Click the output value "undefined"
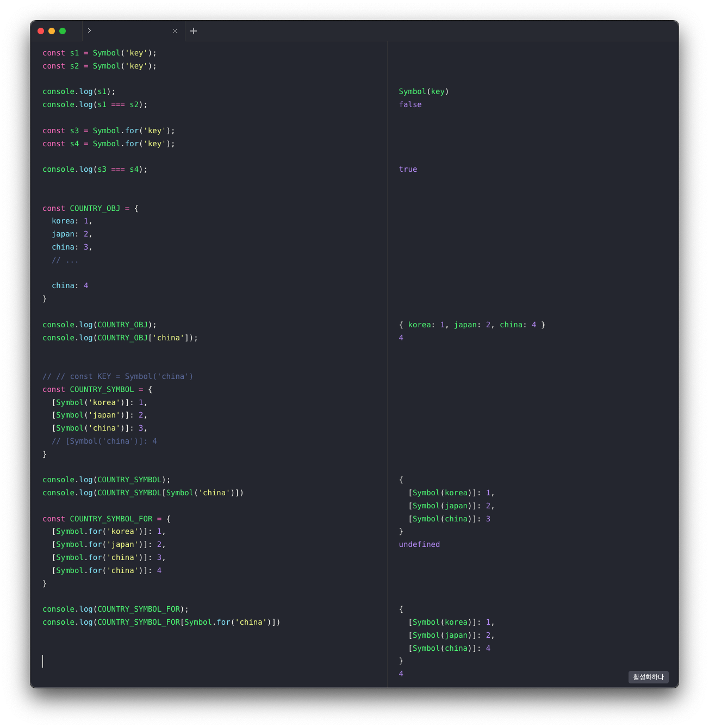Viewport: 709px width, 728px height. (419, 544)
